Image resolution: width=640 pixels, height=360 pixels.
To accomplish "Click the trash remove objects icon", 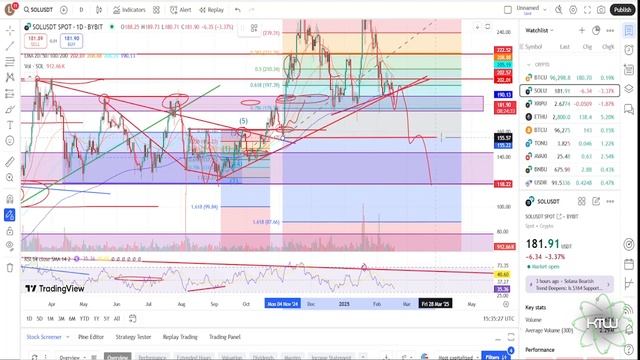I will [x=10, y=268].
